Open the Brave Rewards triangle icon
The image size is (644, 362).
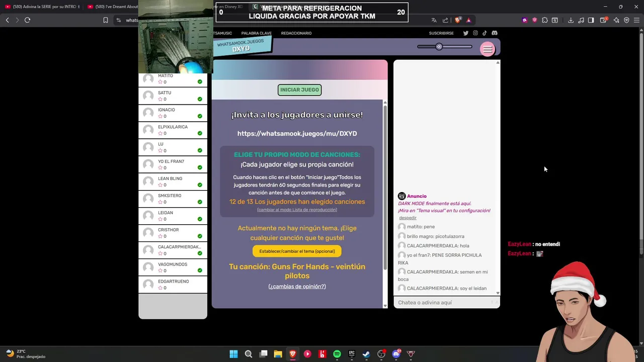click(468, 20)
